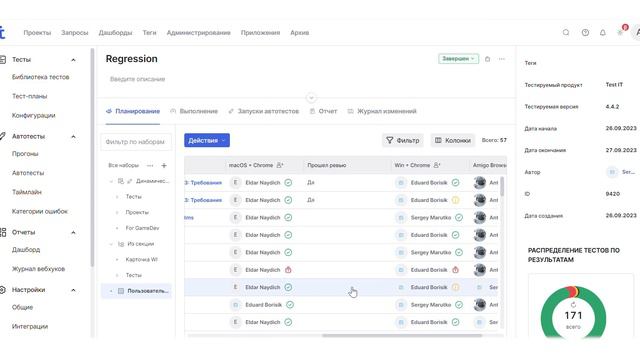
Task: Click the assign-user icon in Win + Chrome header
Action: 437,165
